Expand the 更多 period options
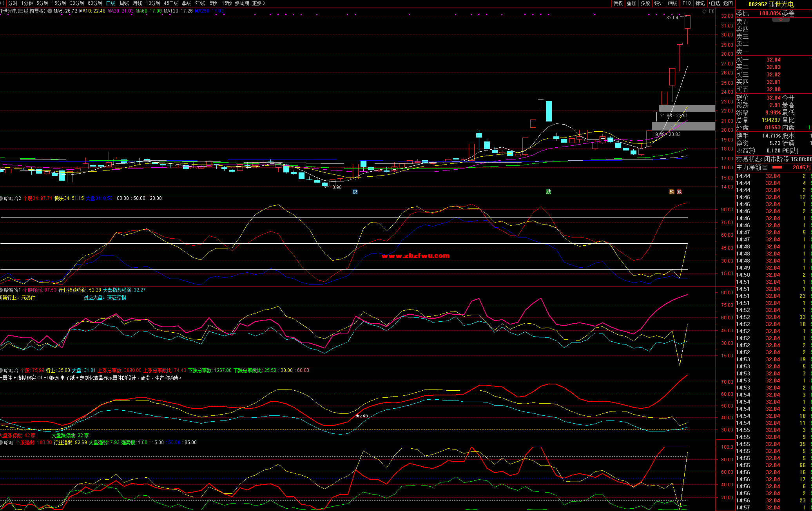 [259, 3]
